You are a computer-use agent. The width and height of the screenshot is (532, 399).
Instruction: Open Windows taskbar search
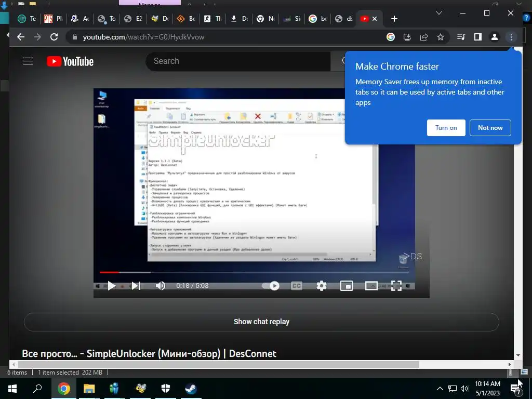(37, 389)
